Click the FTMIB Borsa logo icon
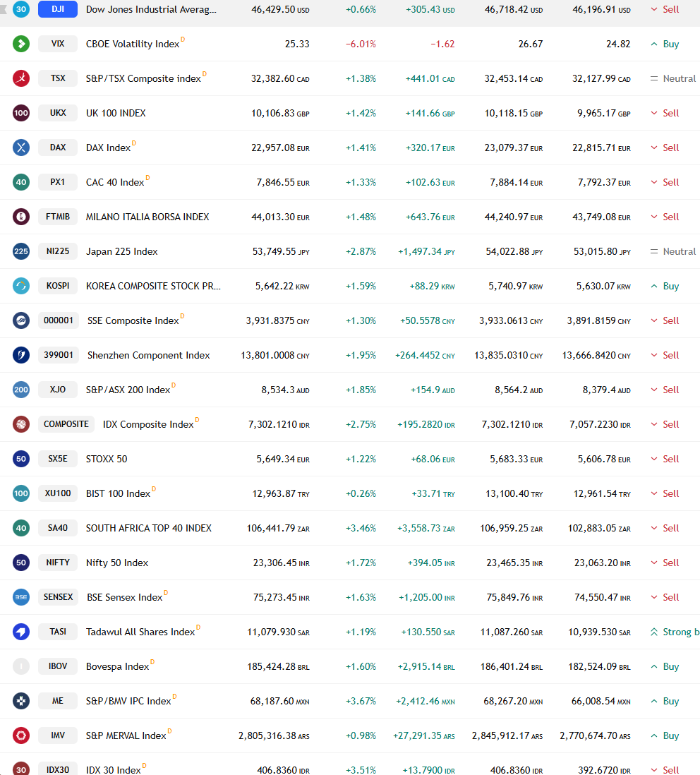This screenshot has width=700, height=775. [20, 217]
